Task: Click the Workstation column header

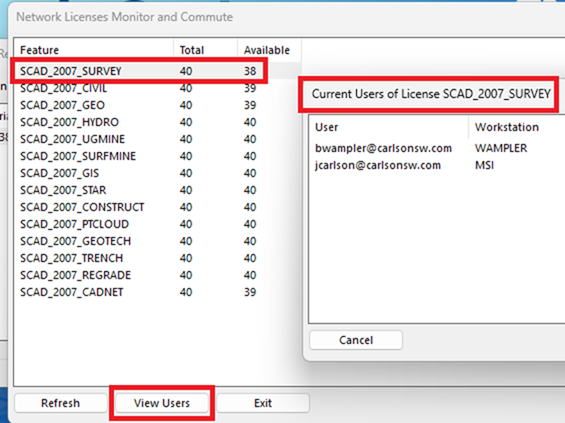Action: [517, 127]
